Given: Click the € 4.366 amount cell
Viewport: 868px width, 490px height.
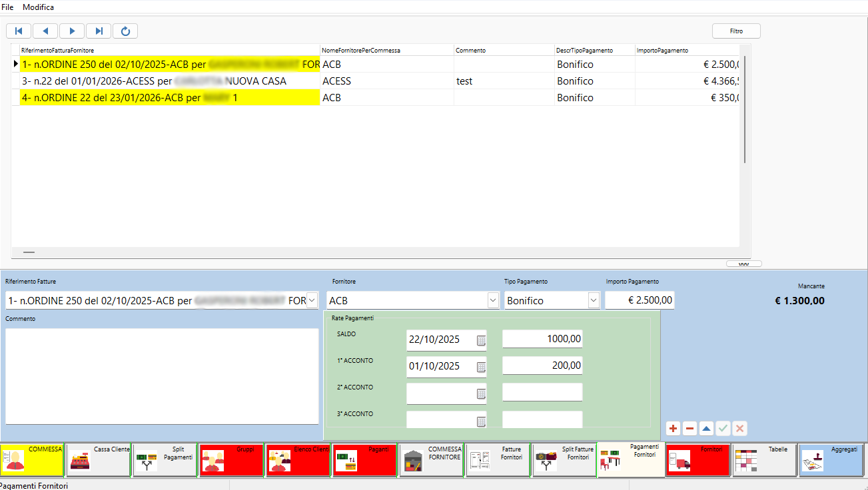Looking at the screenshot, I should [x=687, y=81].
